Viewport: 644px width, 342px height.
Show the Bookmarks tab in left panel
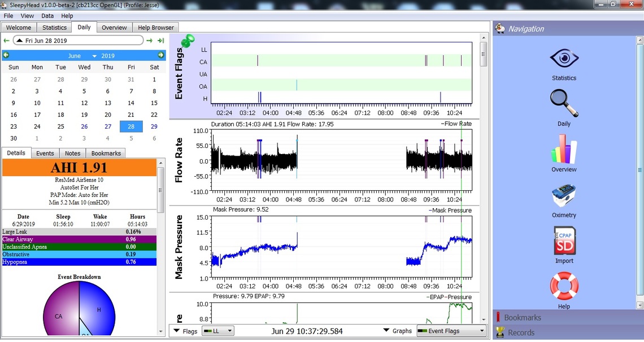106,154
